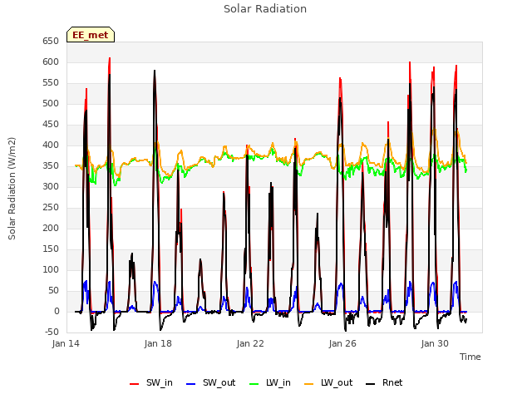The width and height of the screenshot is (532, 399).
Task: Toggle the SW_in legend entry
Action: click(151, 382)
